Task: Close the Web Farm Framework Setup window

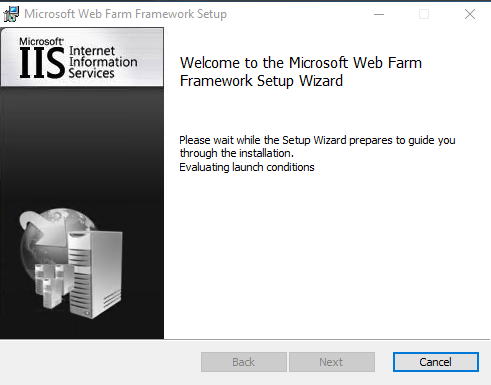Action: click(470, 14)
